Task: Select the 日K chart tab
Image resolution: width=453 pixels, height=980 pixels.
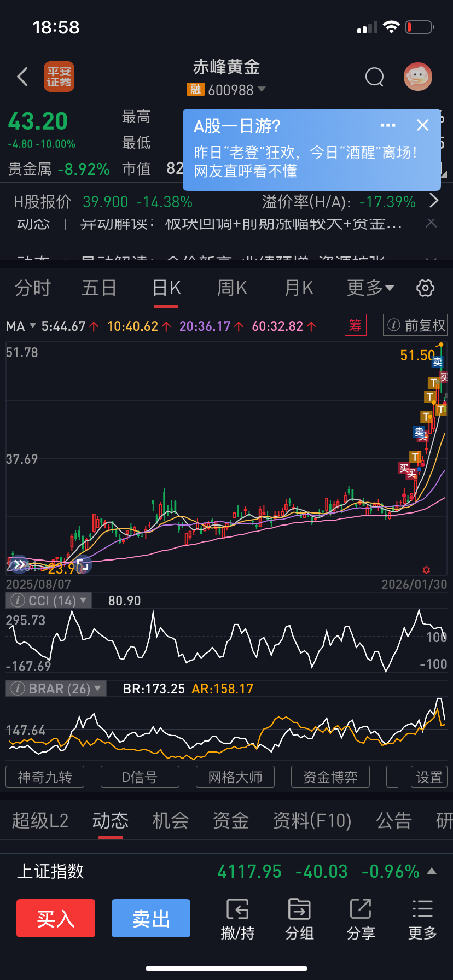Action: [x=166, y=288]
